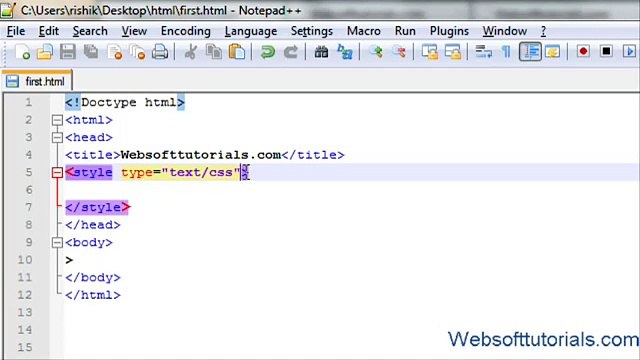Toggle Show All Characters pilcrow icon
This screenshot has height=360, width=640.
507,52
